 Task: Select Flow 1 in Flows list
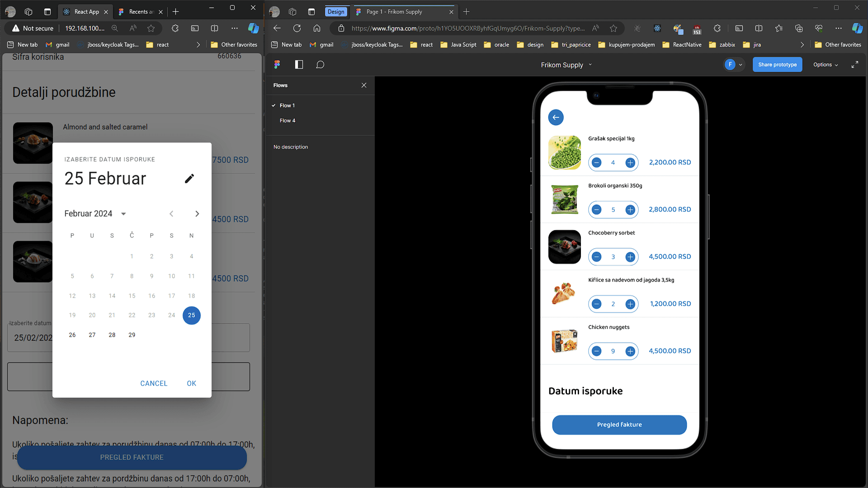click(x=287, y=105)
